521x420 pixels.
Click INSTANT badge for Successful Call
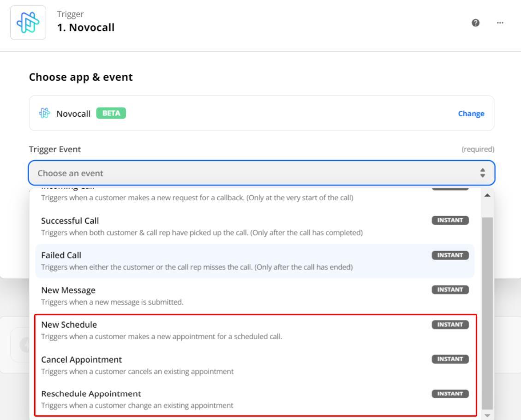[x=450, y=220]
